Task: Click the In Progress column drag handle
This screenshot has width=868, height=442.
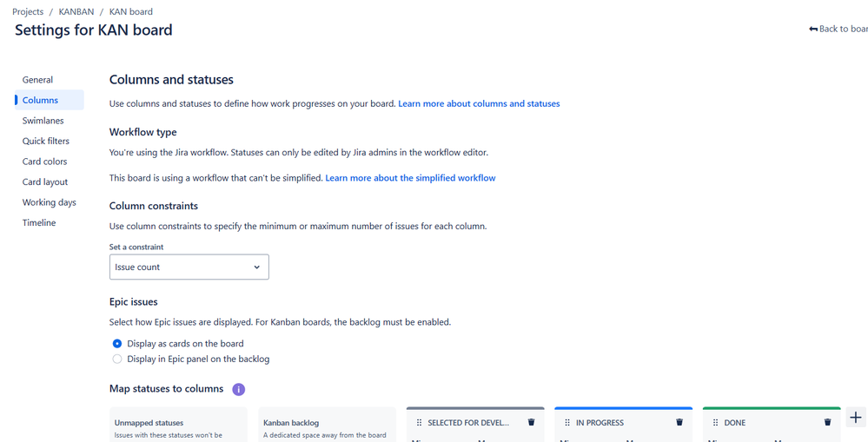Action: [x=567, y=423]
